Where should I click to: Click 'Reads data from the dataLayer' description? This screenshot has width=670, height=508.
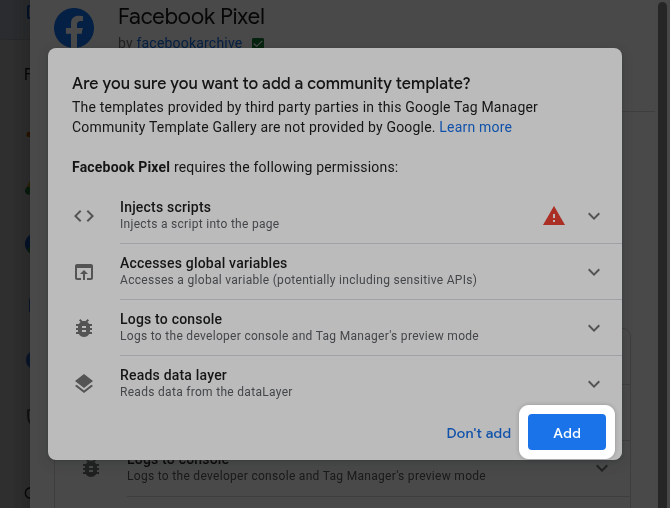click(x=206, y=392)
